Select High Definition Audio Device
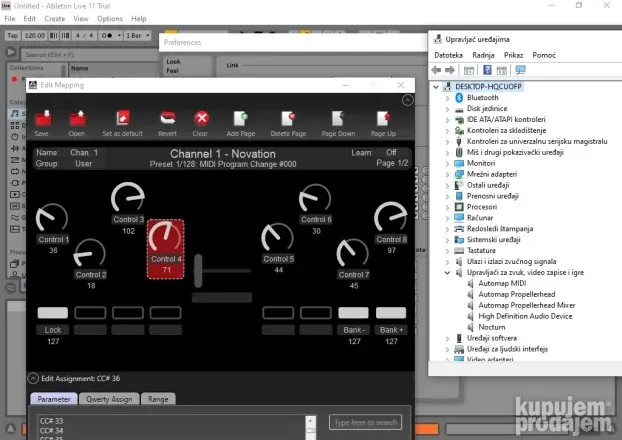622x440 pixels. click(525, 316)
